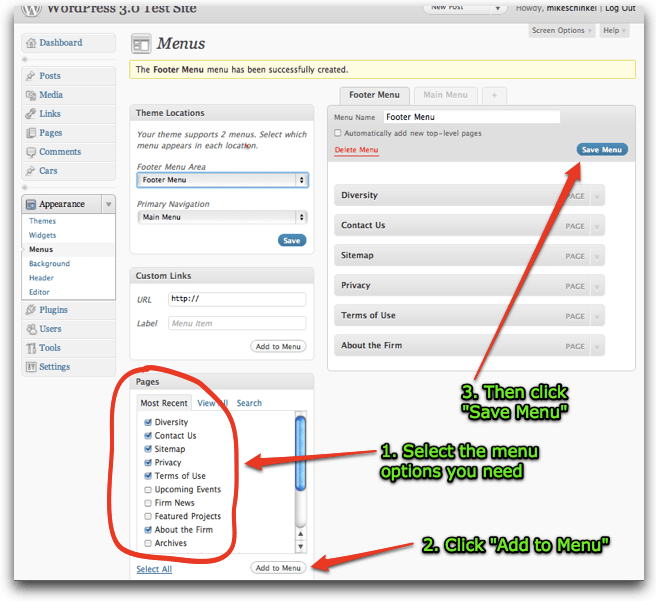Click the Media icon in sidebar
Viewport: 656px width, 601px height.
click(x=31, y=95)
